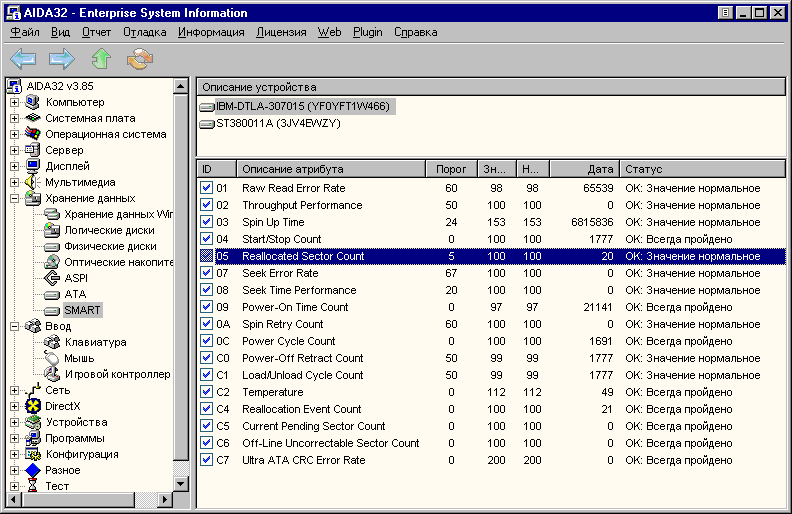792x514 pixels.
Task: Expand the Конфигурация tree node
Action: click(14, 454)
